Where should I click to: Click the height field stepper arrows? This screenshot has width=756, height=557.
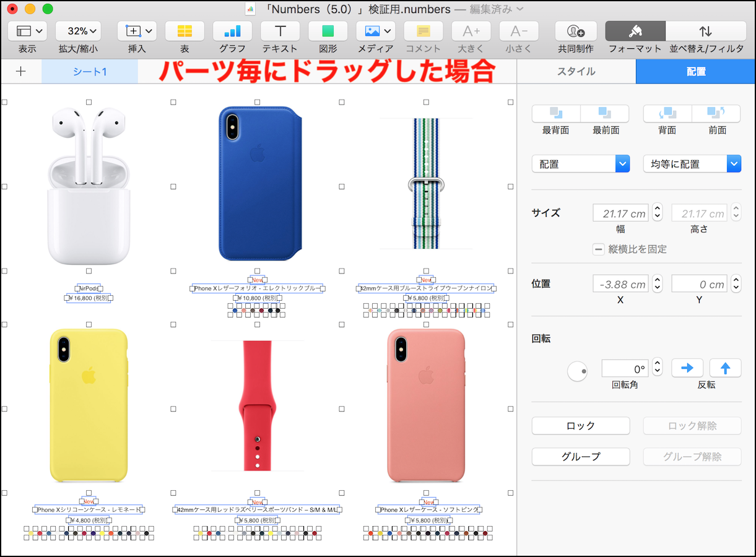736,213
